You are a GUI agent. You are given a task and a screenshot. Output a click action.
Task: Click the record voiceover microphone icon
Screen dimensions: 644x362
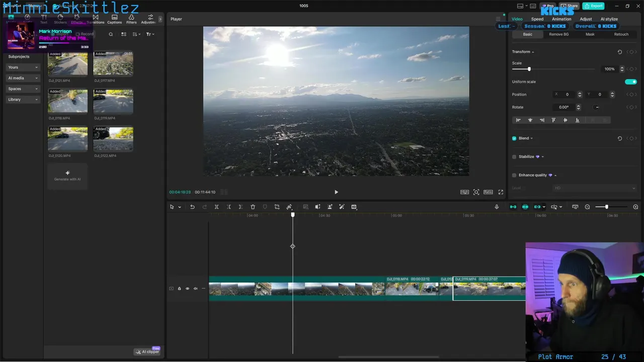pyautogui.click(x=497, y=207)
